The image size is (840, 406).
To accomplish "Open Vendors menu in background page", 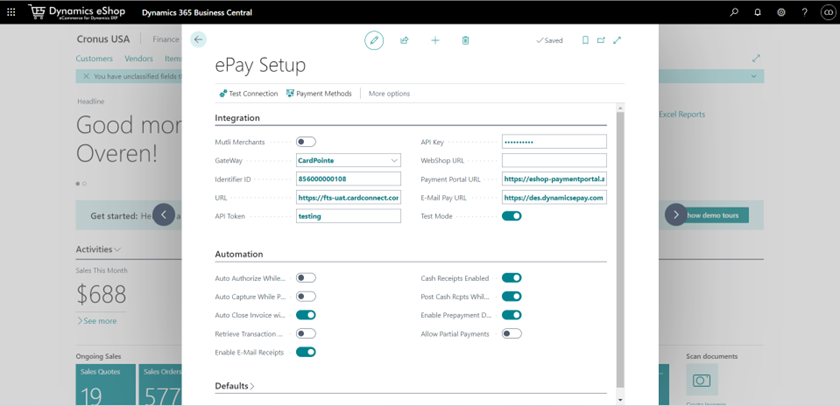I will click(x=139, y=58).
